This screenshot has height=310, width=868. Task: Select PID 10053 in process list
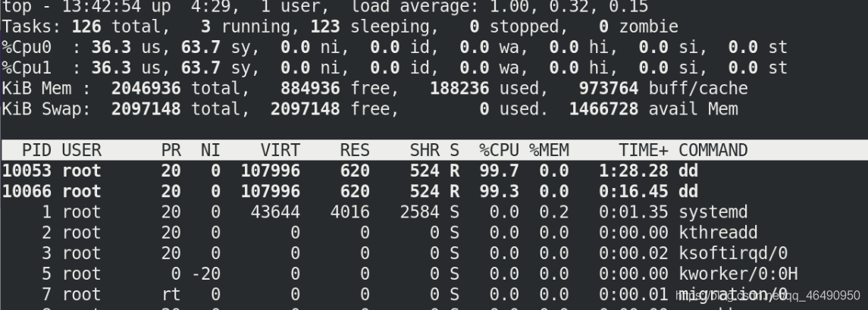click(27, 171)
